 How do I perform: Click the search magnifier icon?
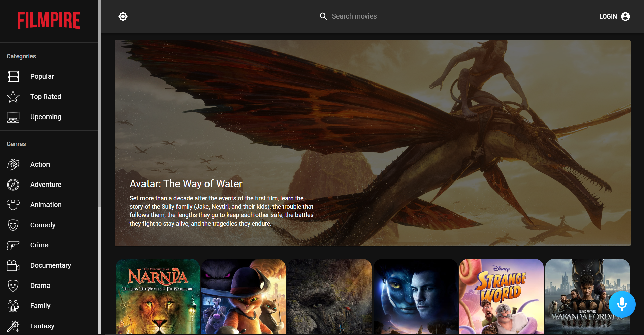[x=323, y=16]
